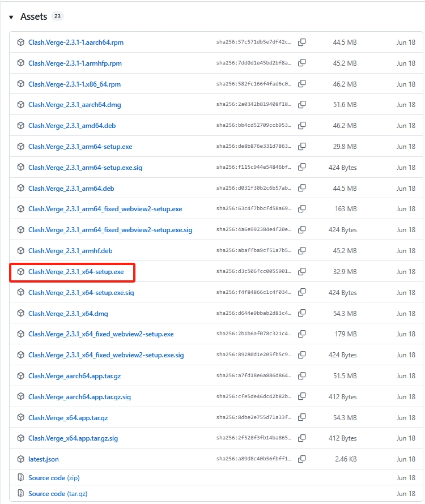
Task: Copy sha256 hash for latest.json
Action: (302, 459)
